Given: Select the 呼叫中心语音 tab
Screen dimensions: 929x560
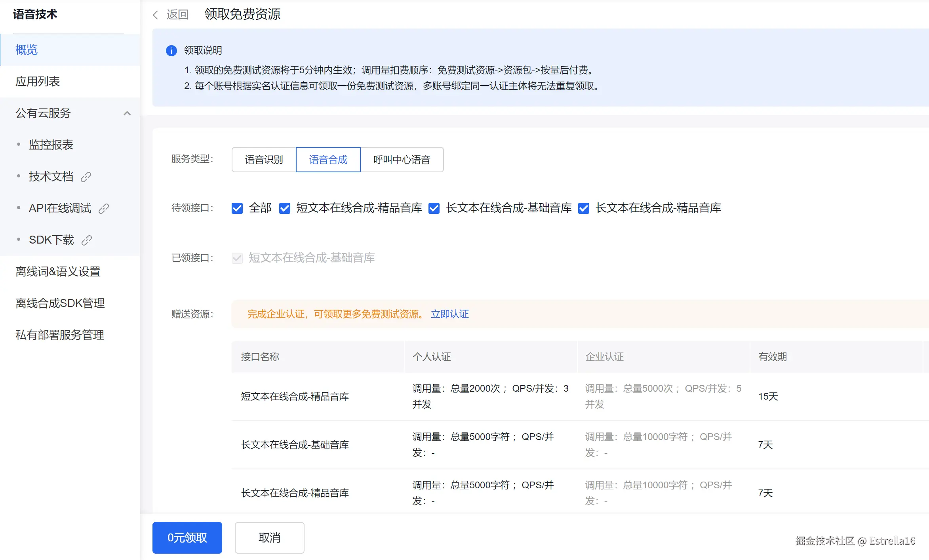Looking at the screenshot, I should point(402,160).
